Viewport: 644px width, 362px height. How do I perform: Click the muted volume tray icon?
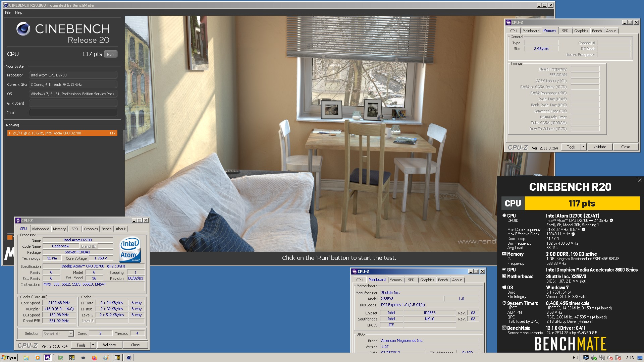pos(610,358)
